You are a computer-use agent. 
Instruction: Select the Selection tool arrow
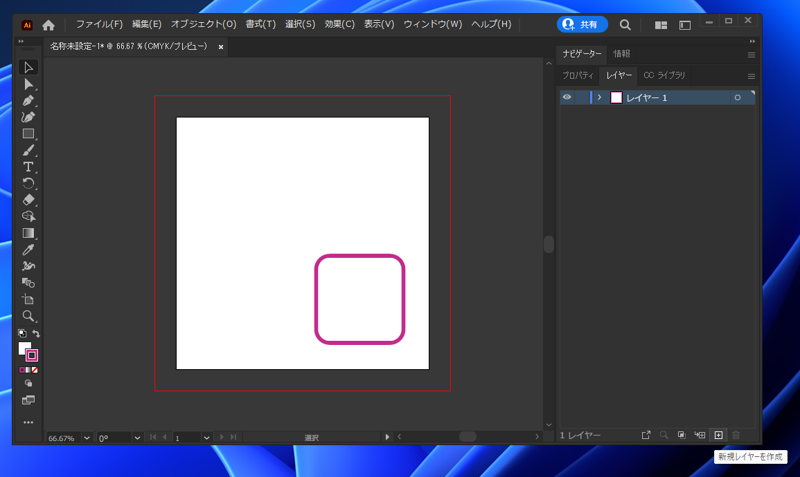[28, 67]
